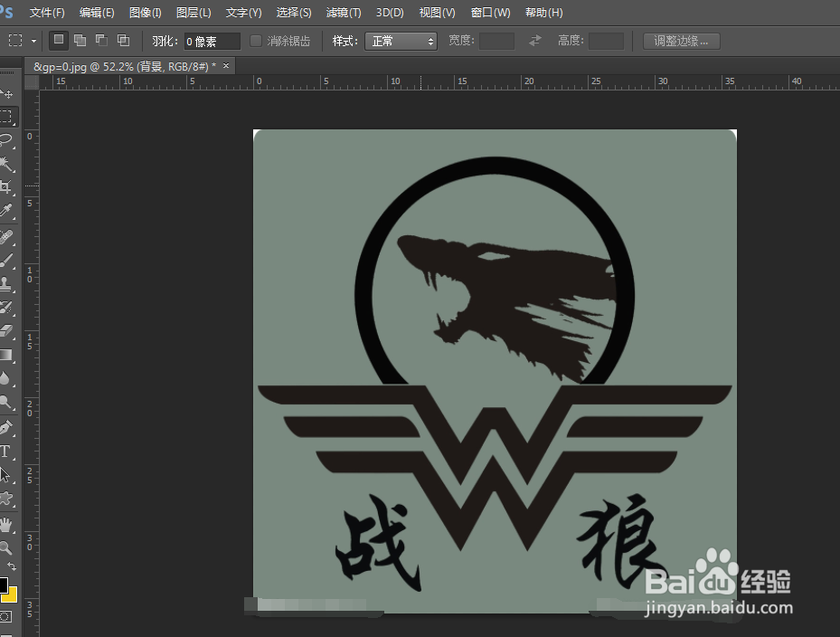The width and height of the screenshot is (840, 637).
Task: Select the Path Selection tool
Action: coord(7,475)
